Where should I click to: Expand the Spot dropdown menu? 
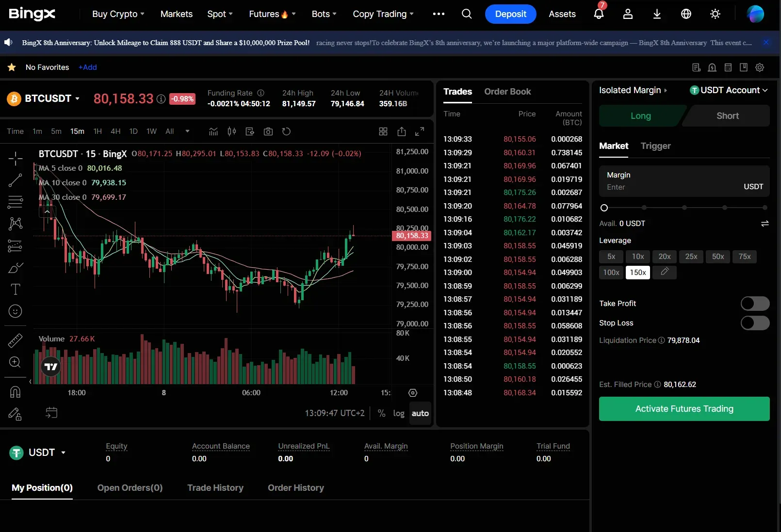point(220,14)
